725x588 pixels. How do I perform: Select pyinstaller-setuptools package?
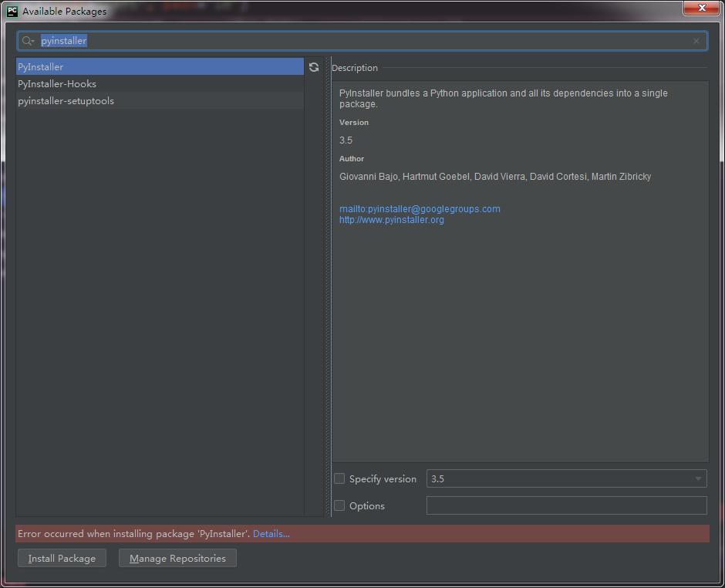[x=160, y=101]
